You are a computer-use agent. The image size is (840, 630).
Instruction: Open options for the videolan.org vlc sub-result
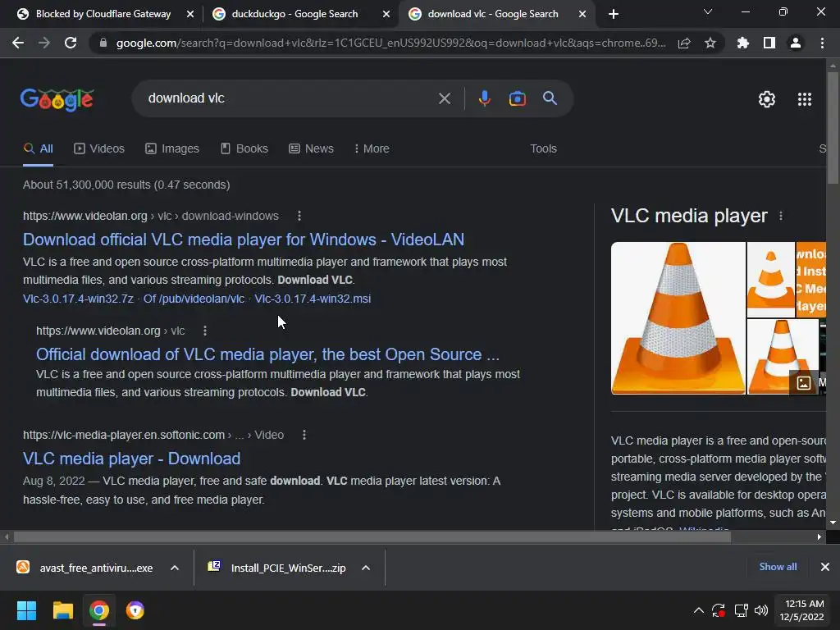coord(205,331)
